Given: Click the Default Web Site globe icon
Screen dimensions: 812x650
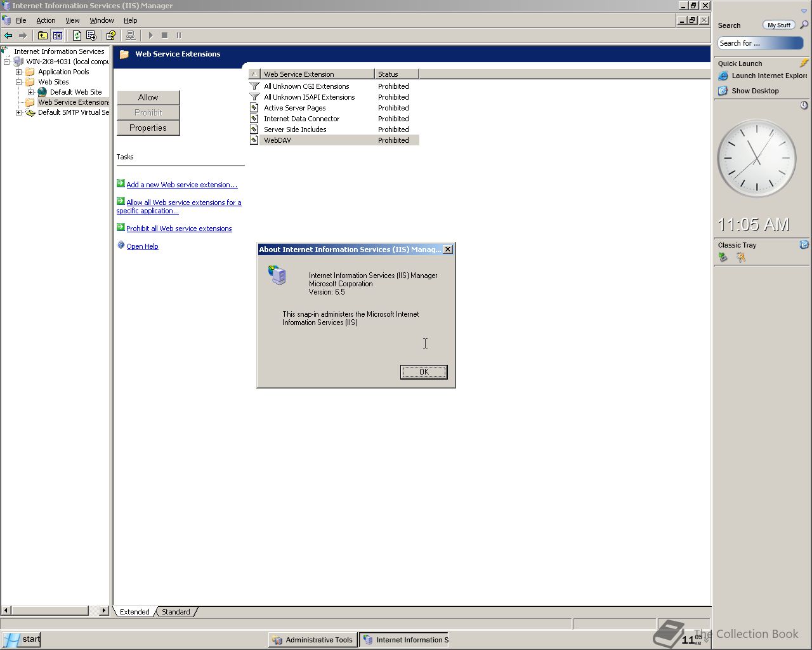Looking at the screenshot, I should point(42,92).
